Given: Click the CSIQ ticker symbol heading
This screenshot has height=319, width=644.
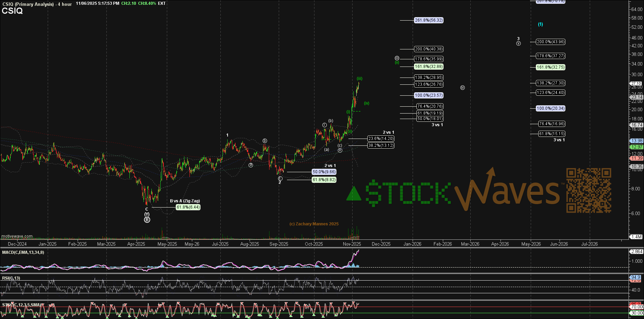Looking at the screenshot, I should tap(12, 11).
